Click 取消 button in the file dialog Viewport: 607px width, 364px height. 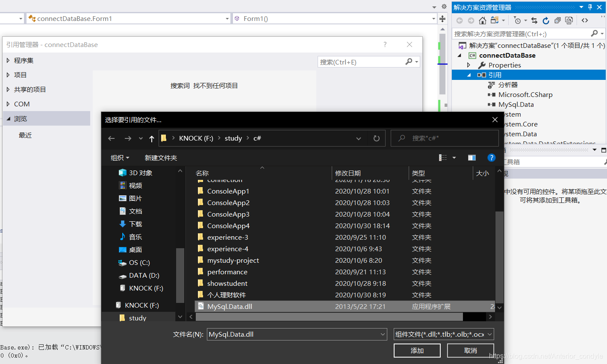(471, 350)
